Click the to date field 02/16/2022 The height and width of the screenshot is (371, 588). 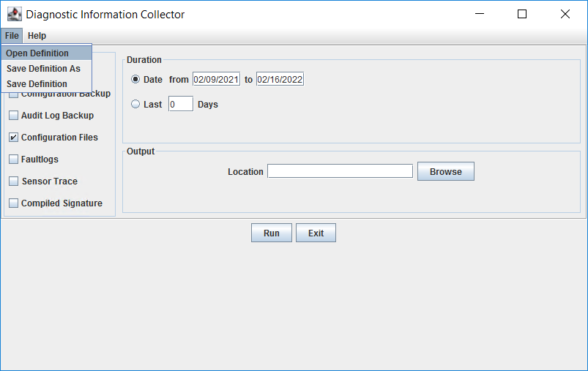(280, 80)
